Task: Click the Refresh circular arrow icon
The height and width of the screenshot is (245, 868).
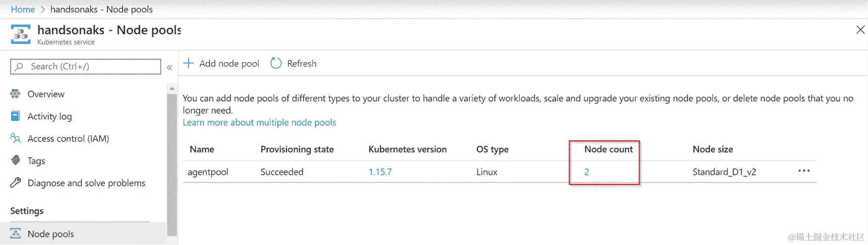Action: 276,64
